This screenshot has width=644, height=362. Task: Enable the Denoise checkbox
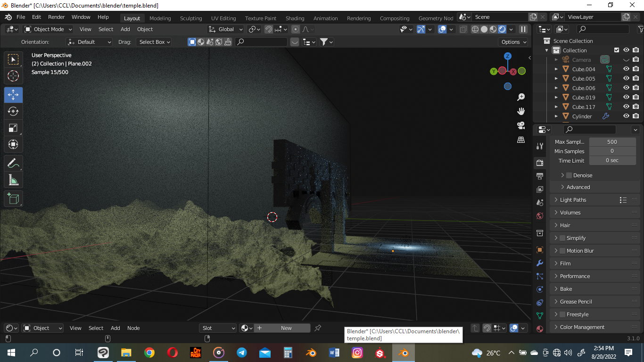click(569, 175)
